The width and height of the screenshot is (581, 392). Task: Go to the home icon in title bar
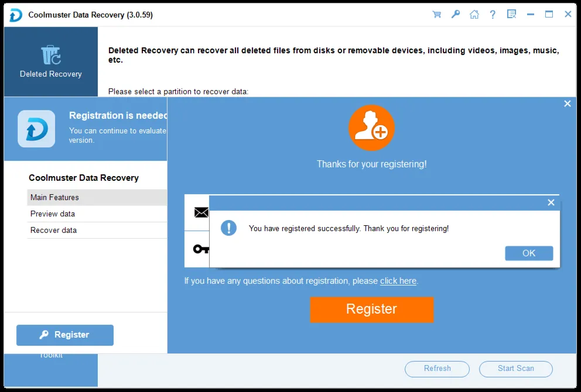coord(474,15)
